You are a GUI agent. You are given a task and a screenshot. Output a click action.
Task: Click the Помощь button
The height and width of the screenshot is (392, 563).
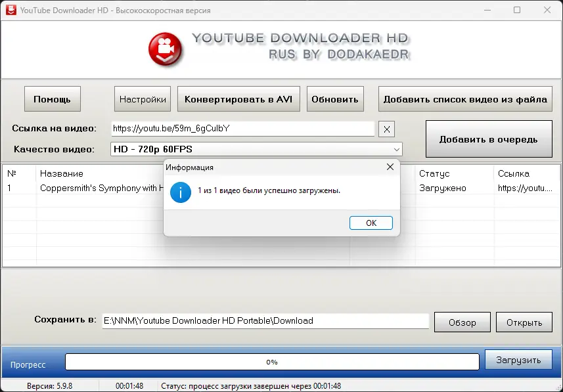coord(52,98)
